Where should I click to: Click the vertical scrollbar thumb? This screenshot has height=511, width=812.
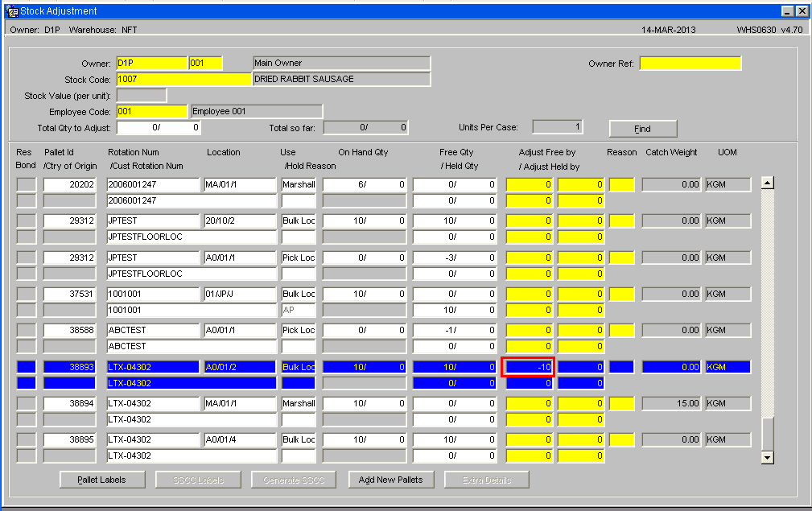768,434
